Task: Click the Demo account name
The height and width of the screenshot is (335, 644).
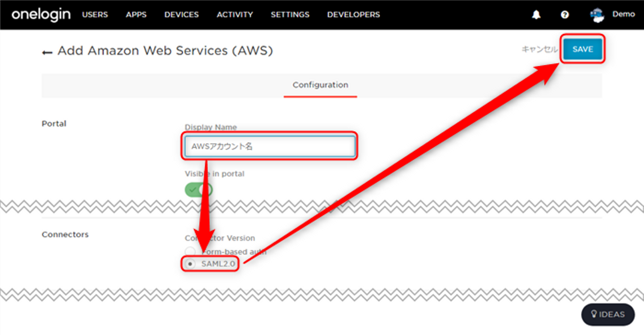Action: coord(623,14)
